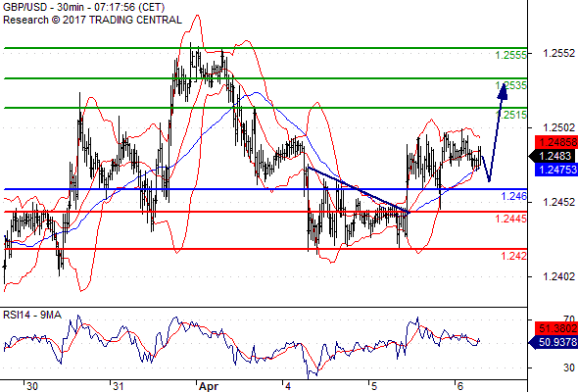Click the 5 date marker on time axis

point(374,386)
